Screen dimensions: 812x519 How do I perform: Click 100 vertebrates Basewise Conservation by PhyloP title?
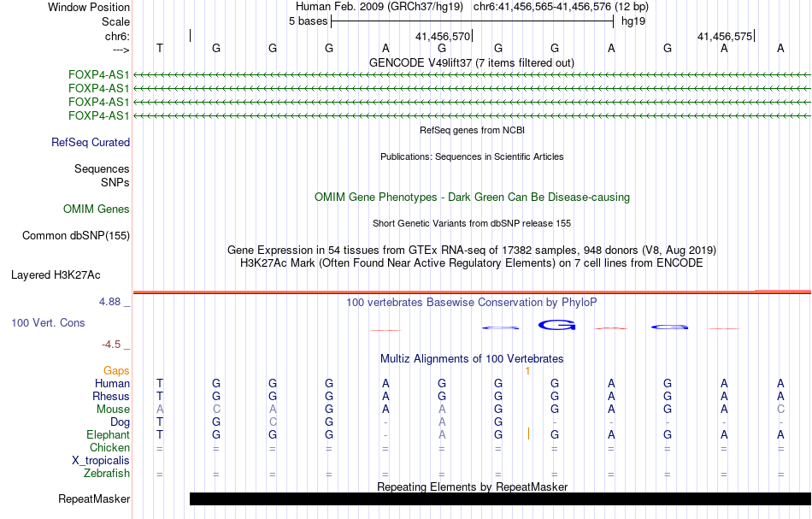(x=472, y=303)
